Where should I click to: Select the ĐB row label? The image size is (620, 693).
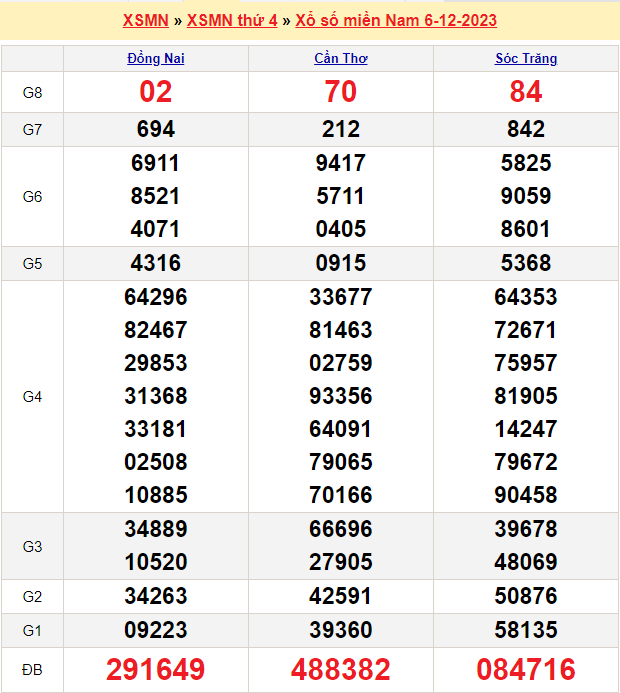[32, 669]
